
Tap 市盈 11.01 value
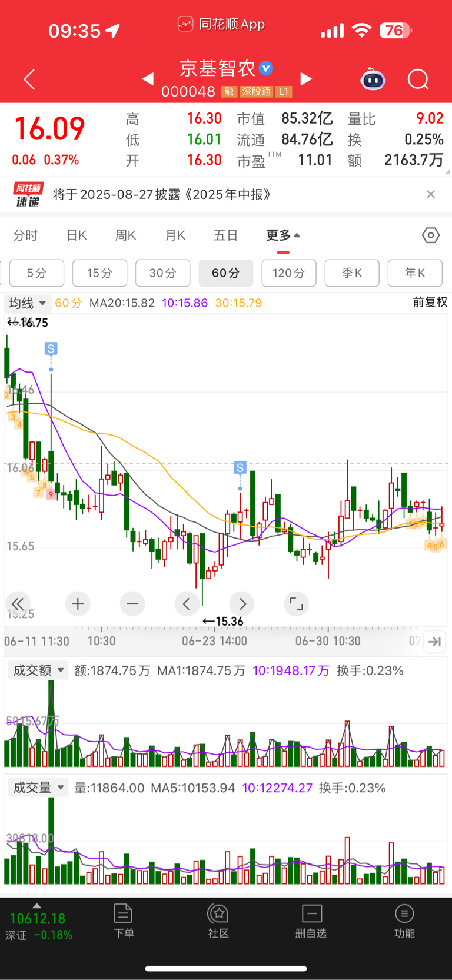click(x=315, y=160)
